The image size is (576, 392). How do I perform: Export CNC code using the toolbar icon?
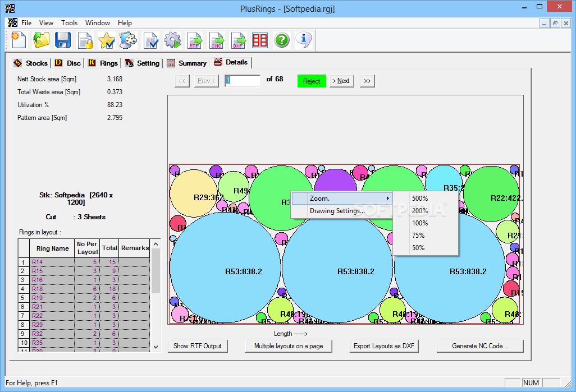216,40
